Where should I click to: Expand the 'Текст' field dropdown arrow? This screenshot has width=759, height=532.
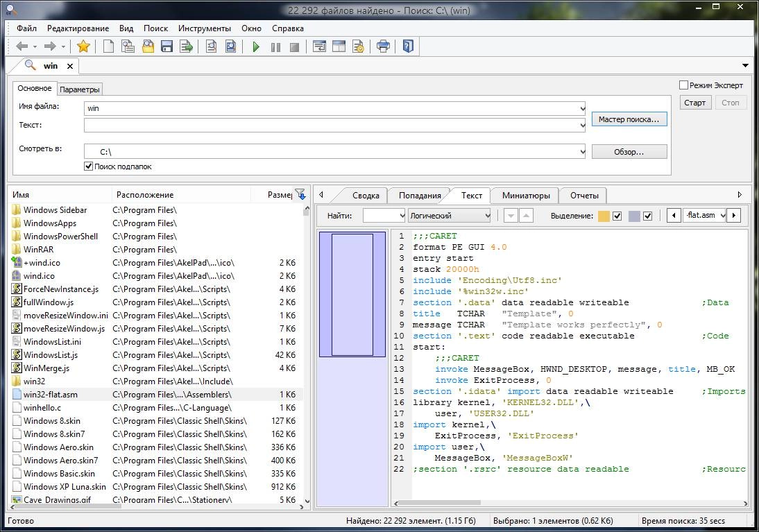pyautogui.click(x=582, y=126)
